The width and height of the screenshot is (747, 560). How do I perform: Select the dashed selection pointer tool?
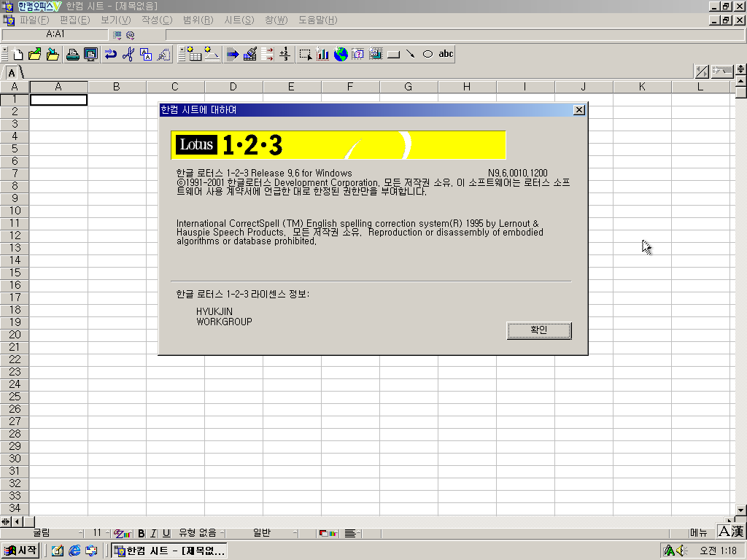[x=306, y=54]
